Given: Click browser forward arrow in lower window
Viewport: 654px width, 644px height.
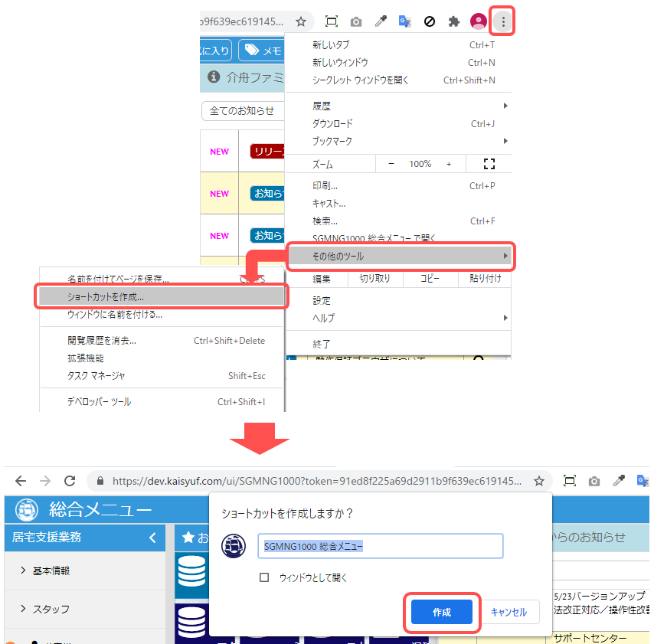Looking at the screenshot, I should (45, 481).
